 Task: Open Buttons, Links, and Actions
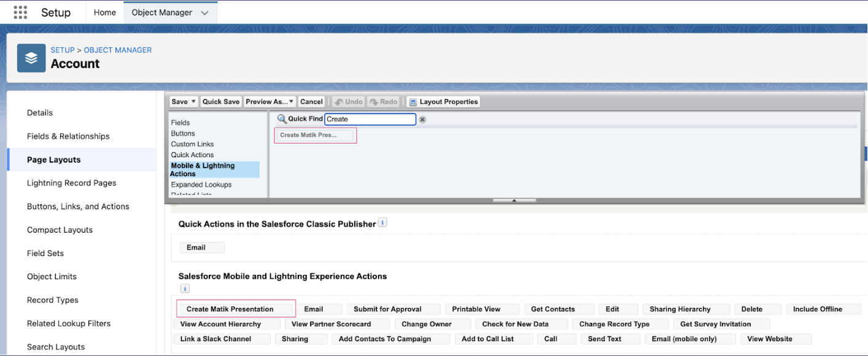click(78, 206)
